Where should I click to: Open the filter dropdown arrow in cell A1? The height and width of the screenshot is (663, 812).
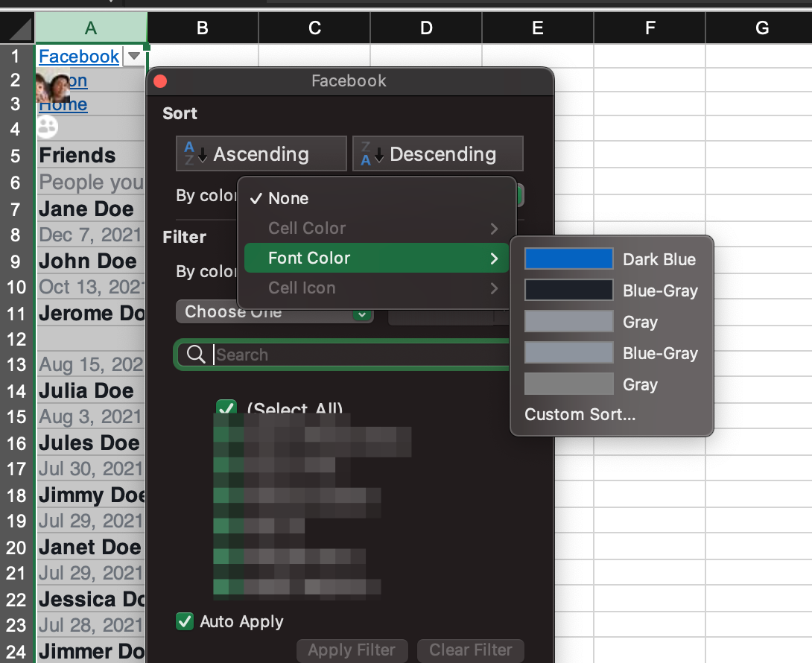tap(134, 56)
